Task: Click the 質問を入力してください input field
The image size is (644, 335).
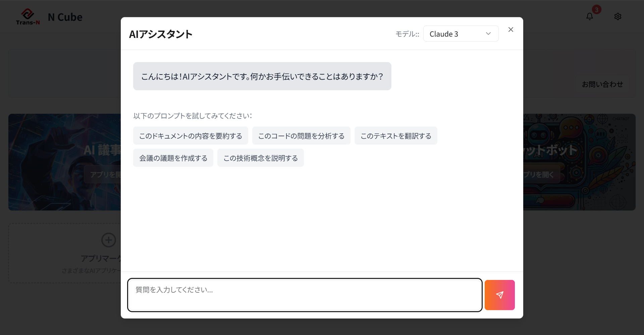Action: click(x=304, y=295)
